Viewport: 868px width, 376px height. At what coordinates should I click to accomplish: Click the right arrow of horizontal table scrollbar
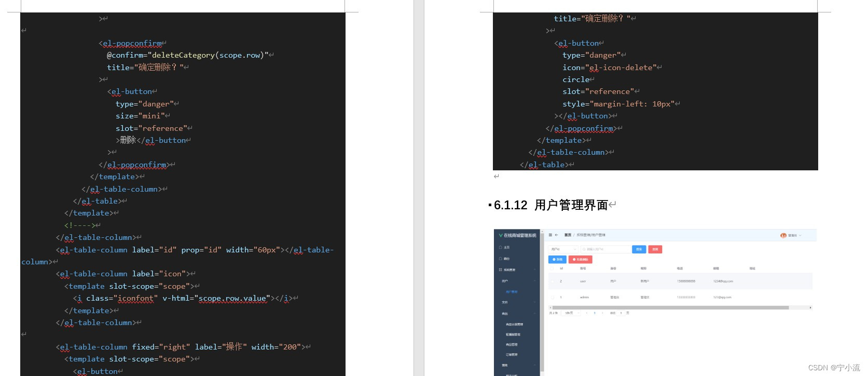point(810,307)
